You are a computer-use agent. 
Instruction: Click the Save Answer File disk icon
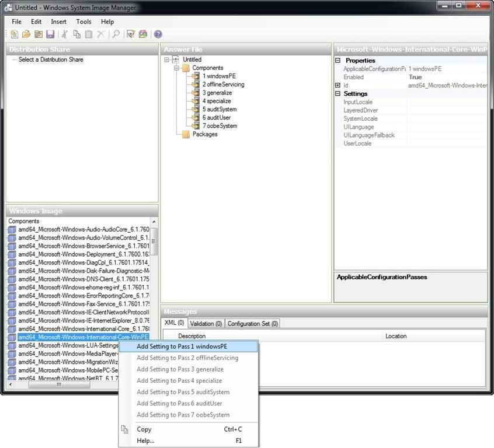tap(50, 34)
